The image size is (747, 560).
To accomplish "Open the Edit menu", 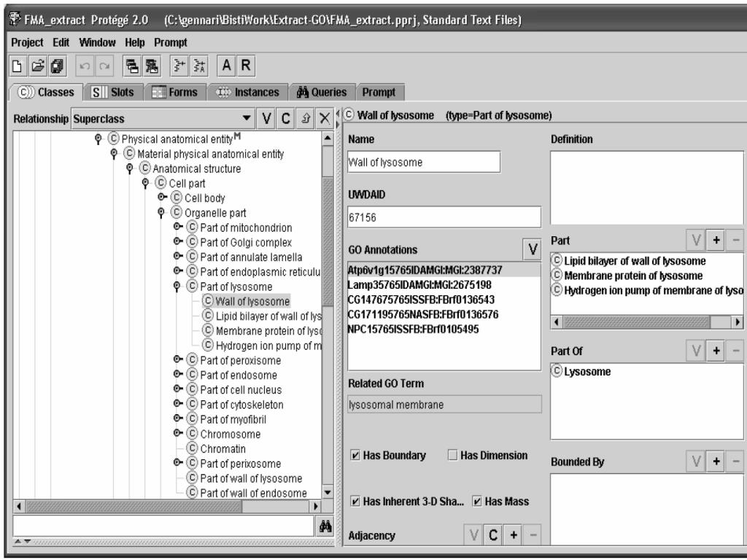I will pos(61,42).
